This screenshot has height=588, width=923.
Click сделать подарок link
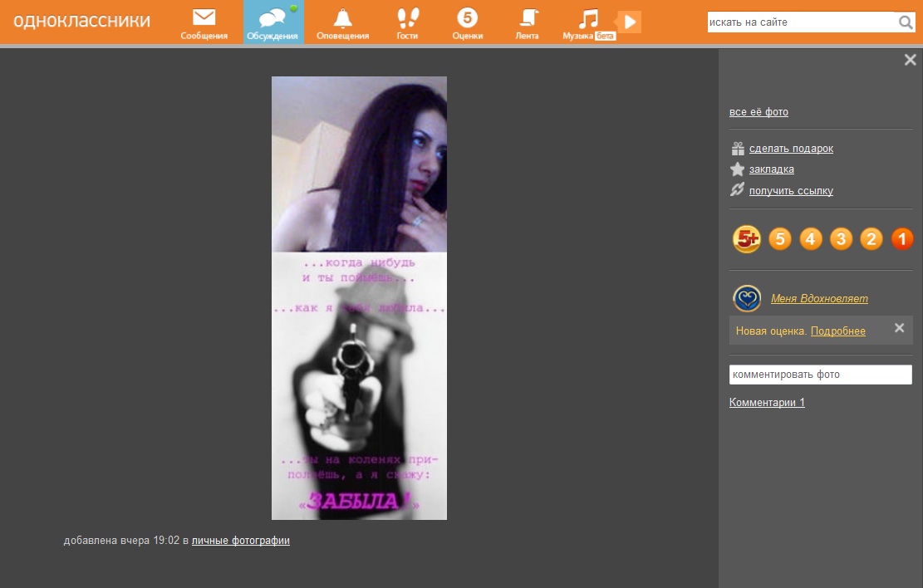click(791, 149)
